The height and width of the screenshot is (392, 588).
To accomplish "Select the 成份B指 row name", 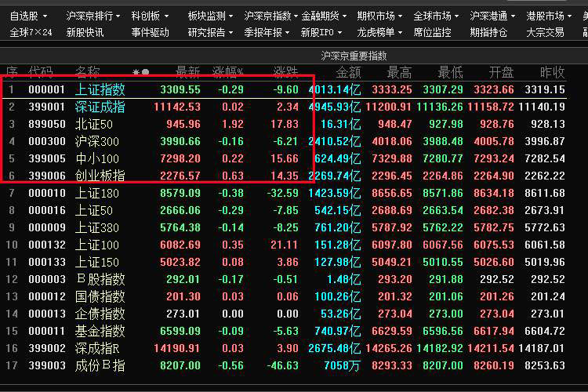I will coord(100,366).
